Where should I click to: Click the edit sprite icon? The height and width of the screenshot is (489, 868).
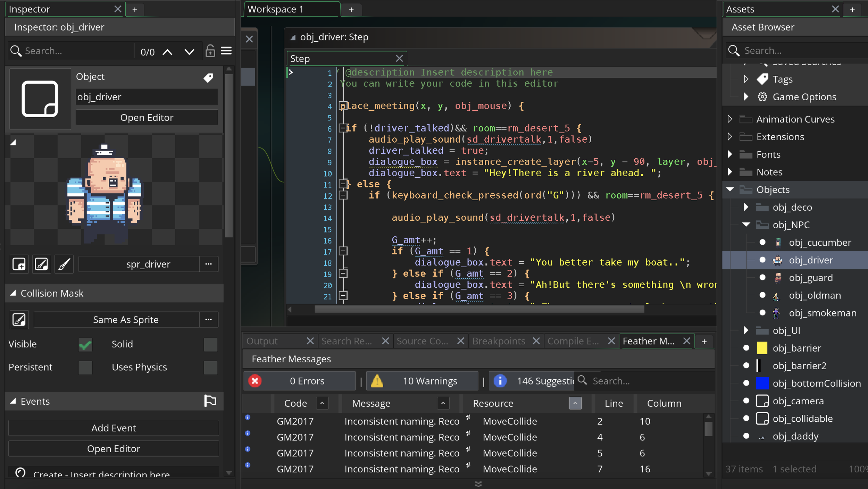click(x=41, y=264)
